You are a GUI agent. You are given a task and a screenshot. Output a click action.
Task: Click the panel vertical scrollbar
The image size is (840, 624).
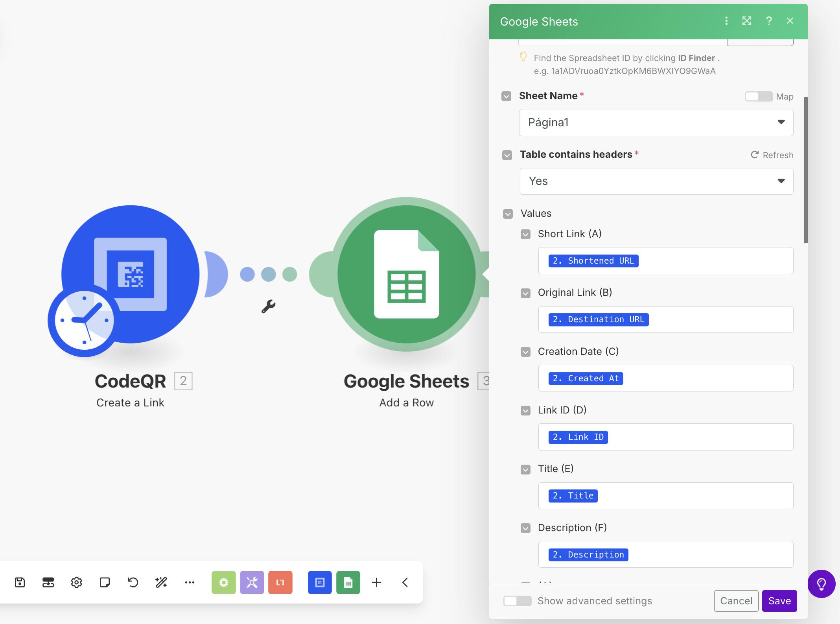(806, 170)
